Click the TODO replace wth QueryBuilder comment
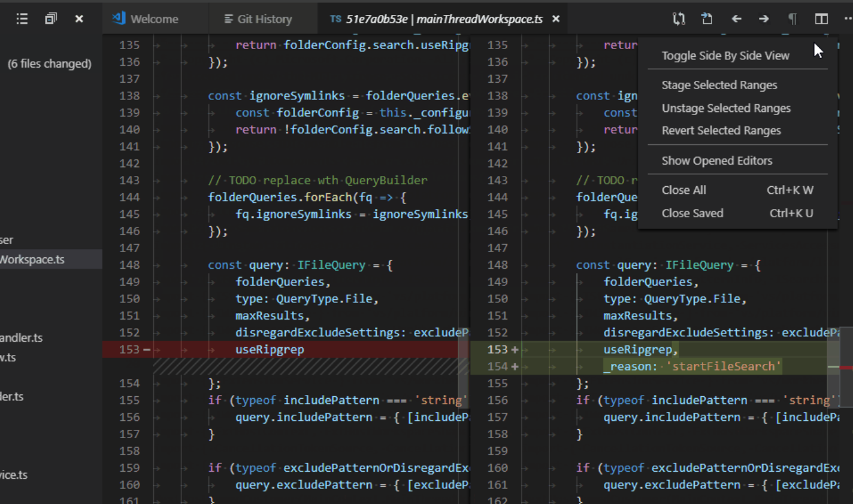Screen dimensions: 853x504 [317, 180]
